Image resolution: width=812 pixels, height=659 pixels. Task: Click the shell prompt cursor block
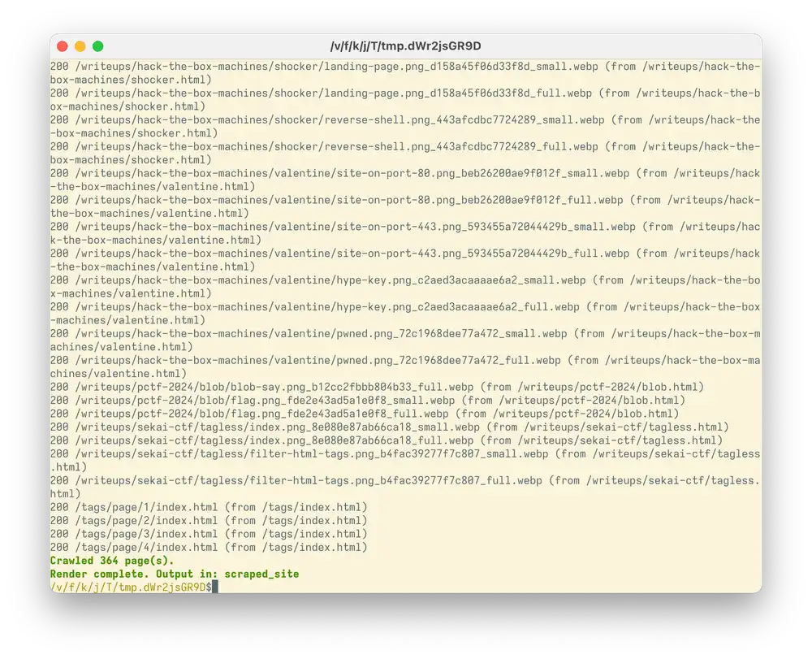click(215, 587)
